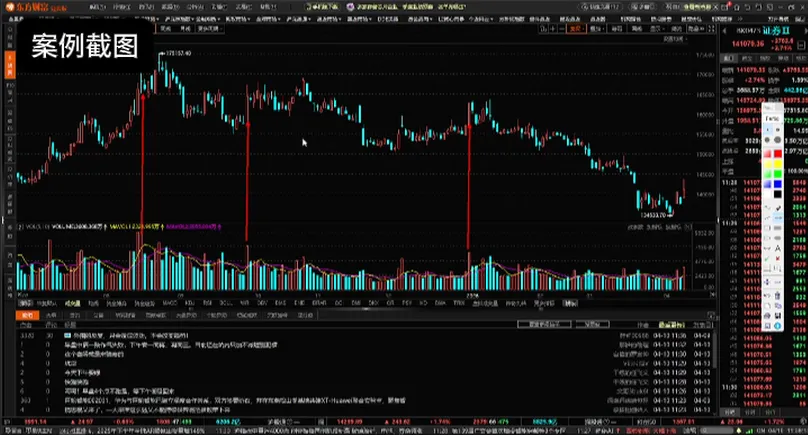Select the text 'A' annotation tool
The height and width of the screenshot is (435, 808).
778,248
